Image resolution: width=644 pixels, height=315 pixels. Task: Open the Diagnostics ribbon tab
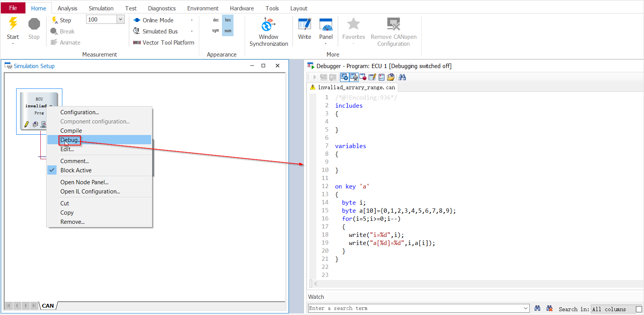(x=162, y=8)
